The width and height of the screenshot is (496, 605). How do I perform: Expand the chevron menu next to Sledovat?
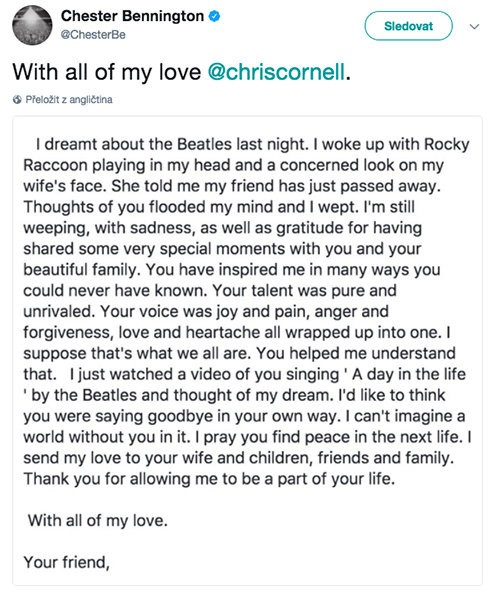[x=474, y=26]
